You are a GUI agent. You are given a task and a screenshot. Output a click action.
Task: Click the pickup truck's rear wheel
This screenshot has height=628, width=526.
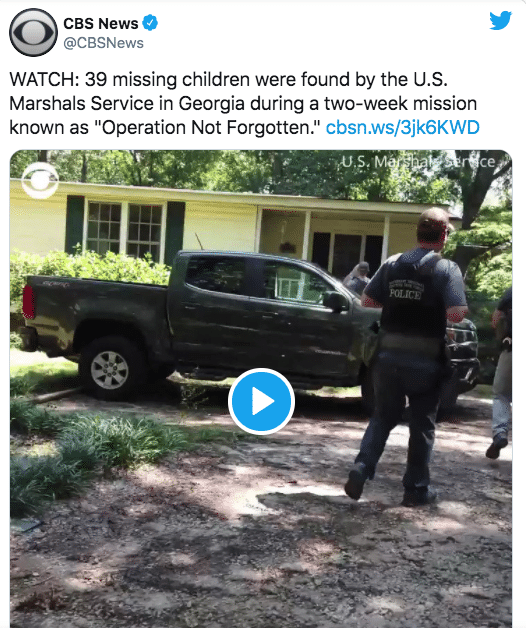tap(110, 369)
